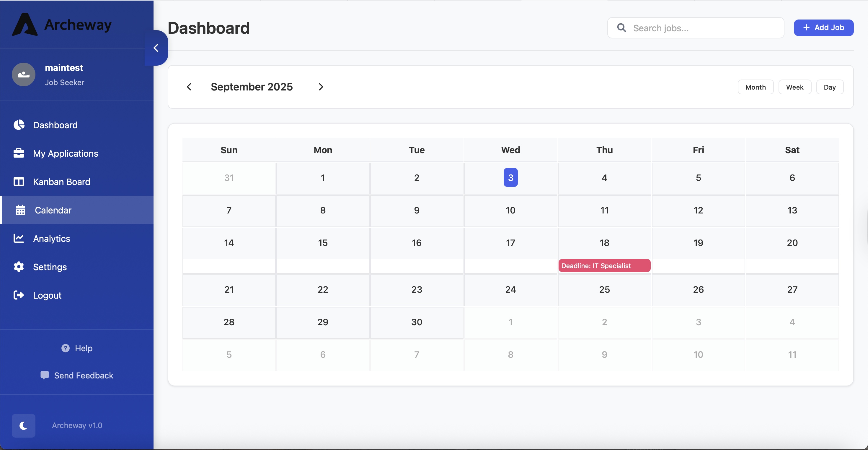Collapse the sidebar with the chevron
Image resolution: width=868 pixels, height=450 pixels.
(156, 48)
